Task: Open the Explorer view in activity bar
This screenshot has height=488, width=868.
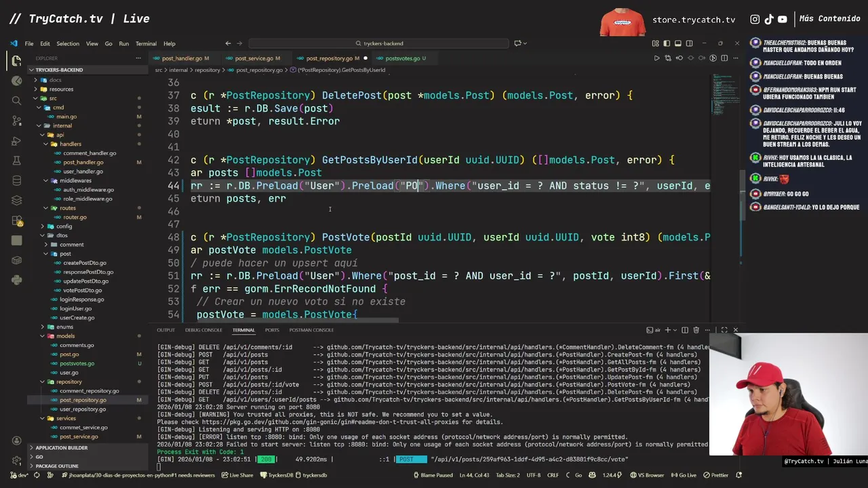Action: pos(16,60)
